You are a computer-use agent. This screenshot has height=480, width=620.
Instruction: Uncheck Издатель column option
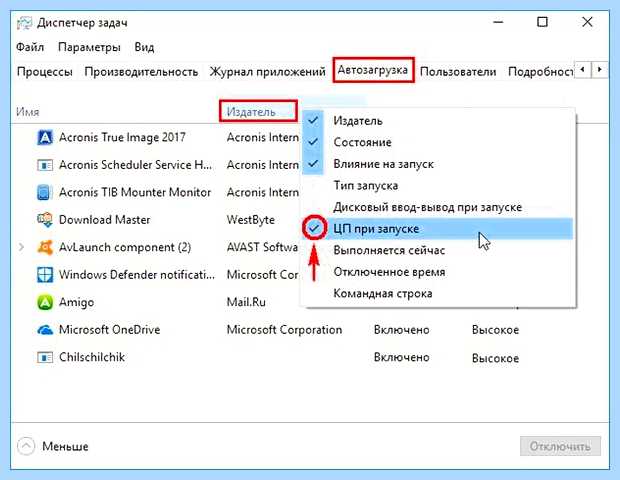coord(437,121)
